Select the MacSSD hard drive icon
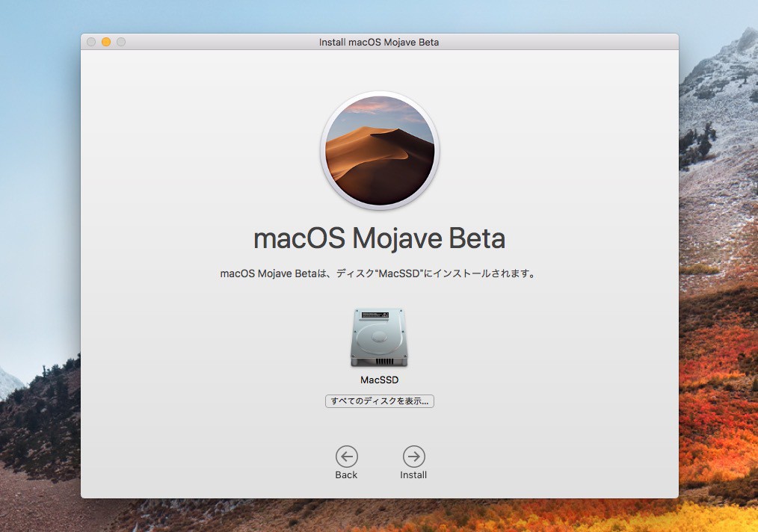 click(379, 337)
